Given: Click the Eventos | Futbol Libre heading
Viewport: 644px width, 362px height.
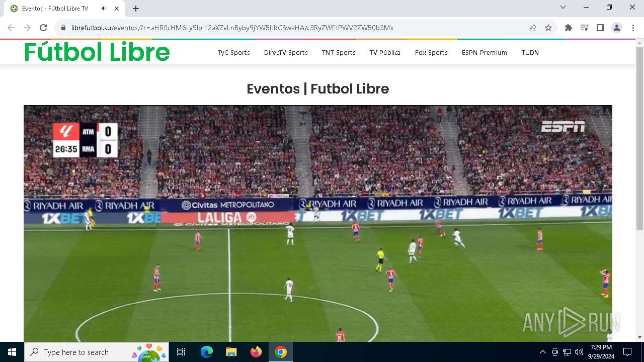Looking at the screenshot, I should (x=318, y=89).
